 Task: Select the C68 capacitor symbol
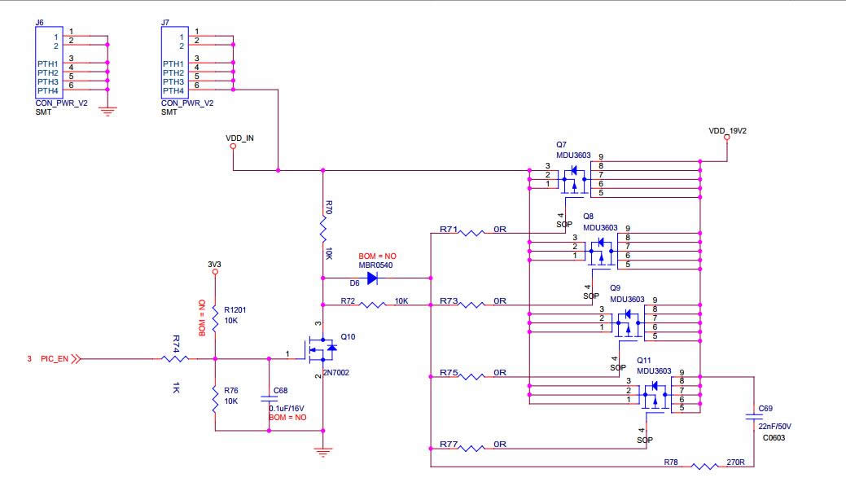coord(268,399)
